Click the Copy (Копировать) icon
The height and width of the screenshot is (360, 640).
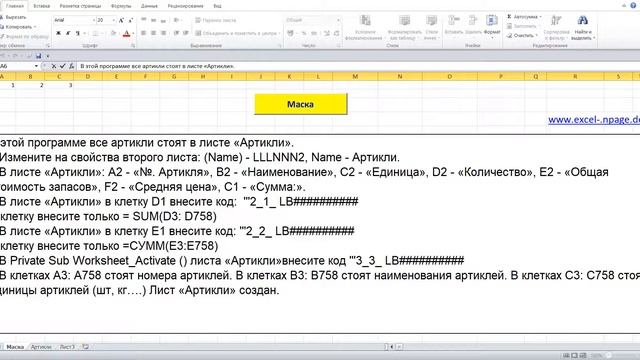point(2,27)
